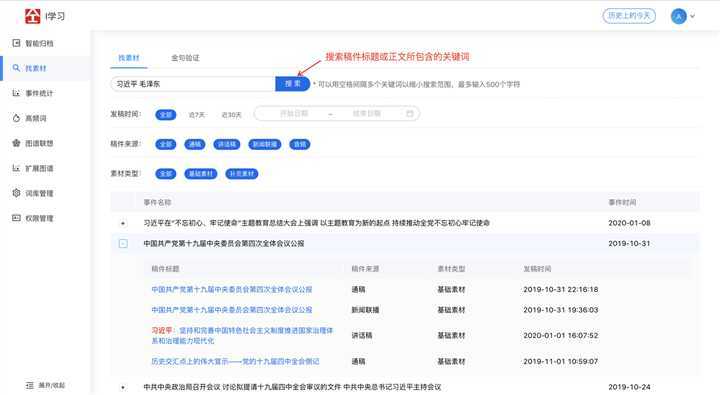Image resolution: width=720 pixels, height=395 pixels.
Task: Open 事件统计 via its chart icon
Action: tap(17, 93)
